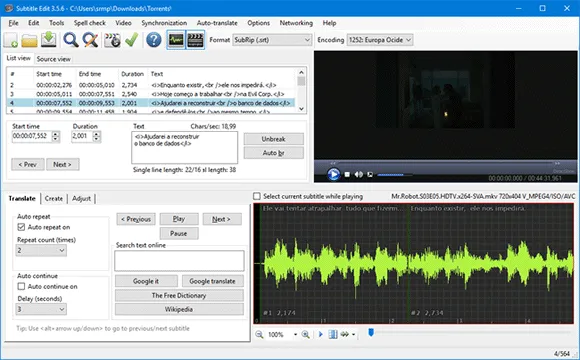Zoom in the waveform
580x360 pixels.
point(306,334)
